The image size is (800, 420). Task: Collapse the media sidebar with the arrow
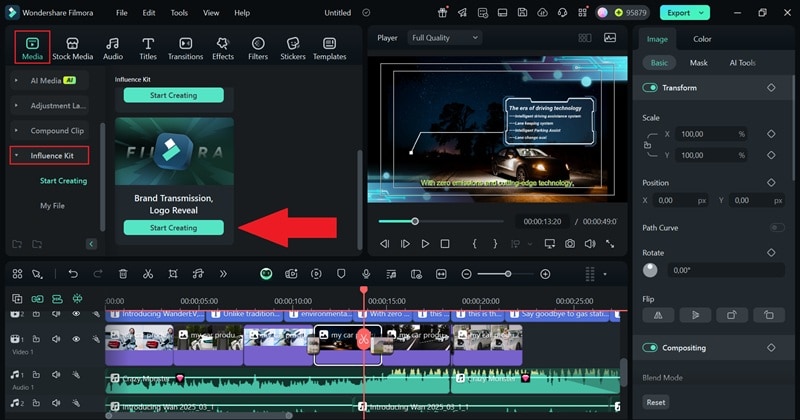point(91,244)
